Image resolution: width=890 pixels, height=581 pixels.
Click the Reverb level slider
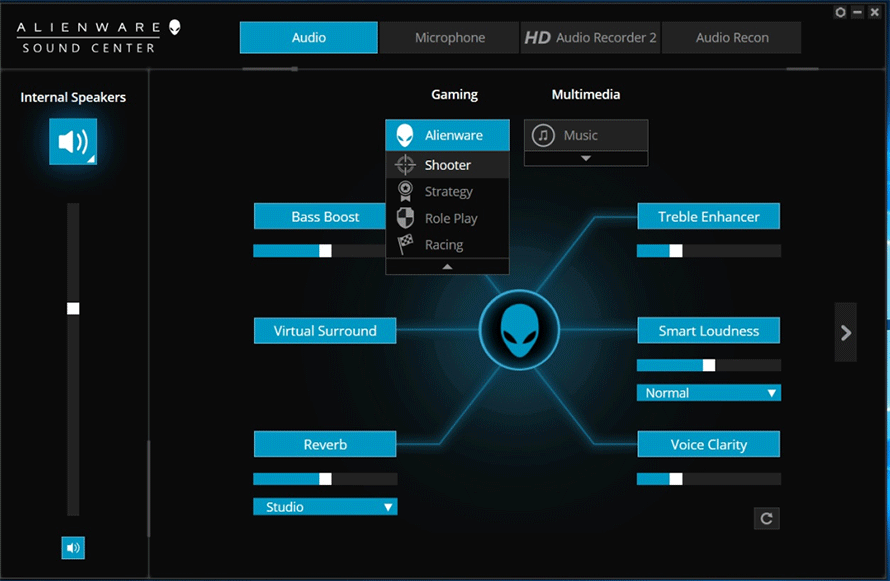(x=325, y=479)
